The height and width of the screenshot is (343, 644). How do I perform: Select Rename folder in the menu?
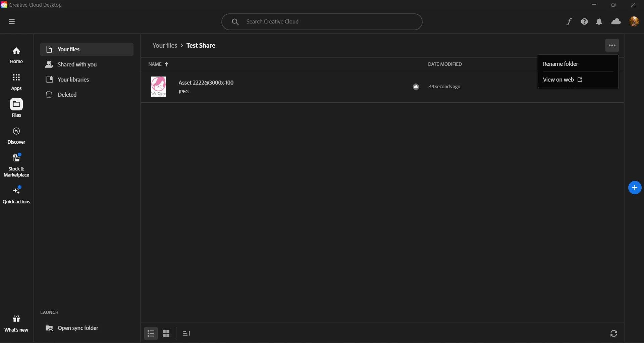pos(578,64)
